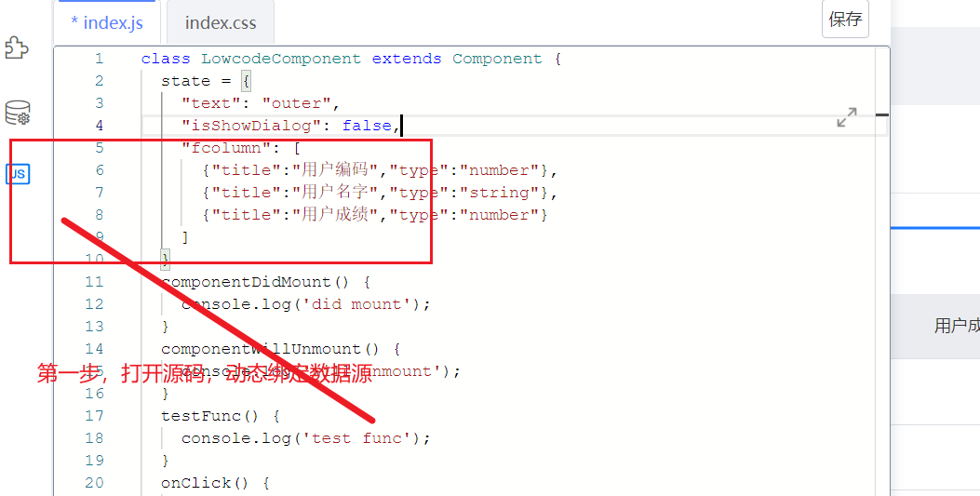Click the console.log('did mount') line
Screen dimensions: 980x496
306,304
